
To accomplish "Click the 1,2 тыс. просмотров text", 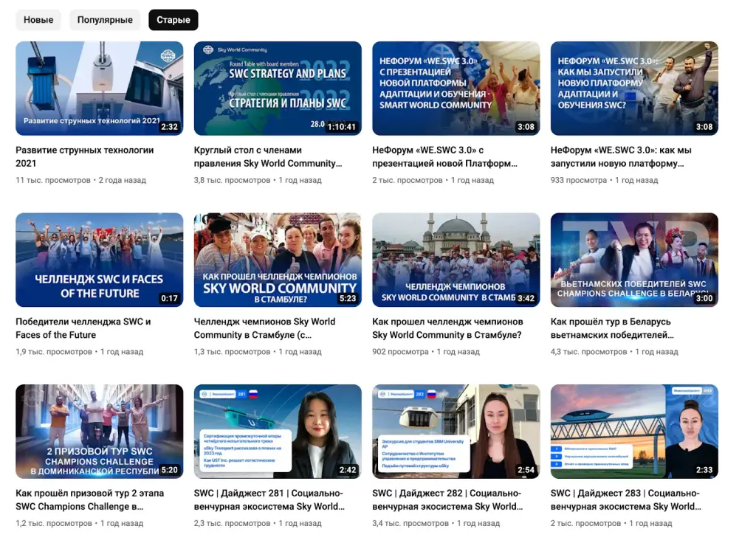I will (53, 523).
